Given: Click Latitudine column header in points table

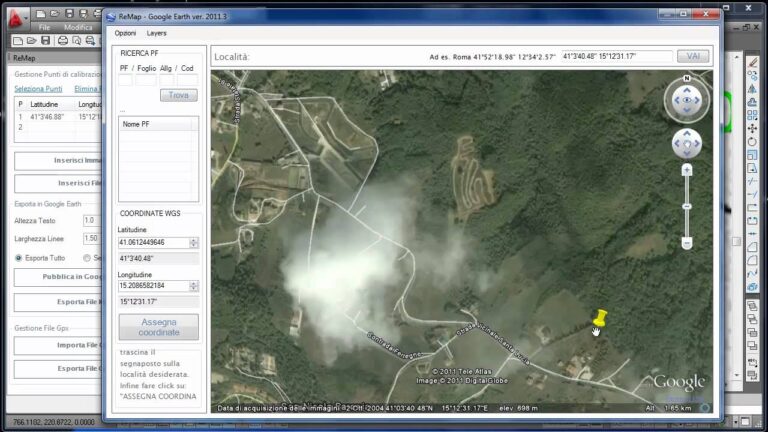Looking at the screenshot, I should coord(44,104).
